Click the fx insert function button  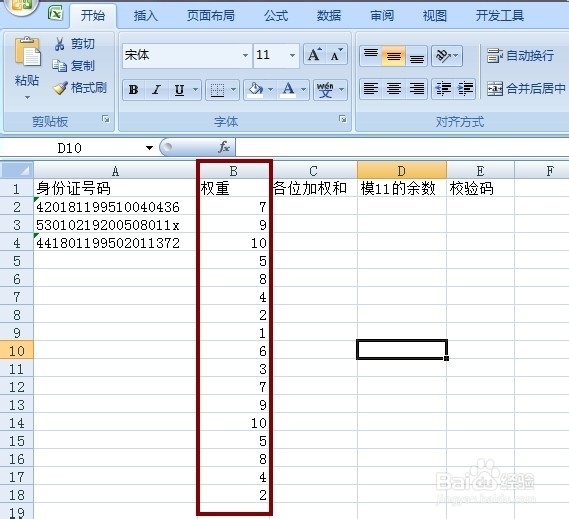coord(224,147)
